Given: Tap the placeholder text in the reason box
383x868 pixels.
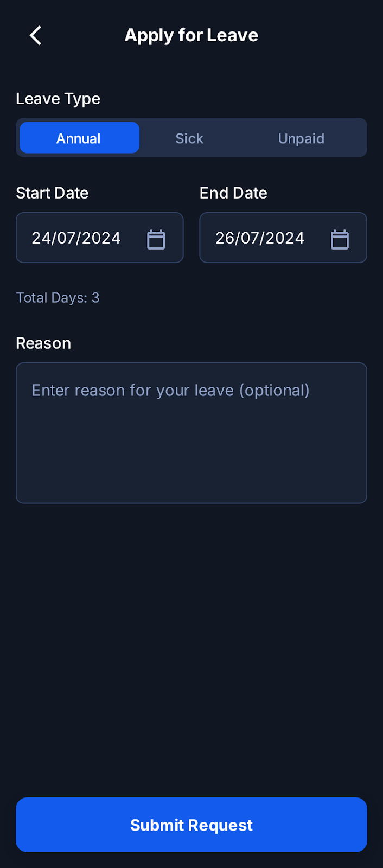Looking at the screenshot, I should pyautogui.click(x=170, y=390).
